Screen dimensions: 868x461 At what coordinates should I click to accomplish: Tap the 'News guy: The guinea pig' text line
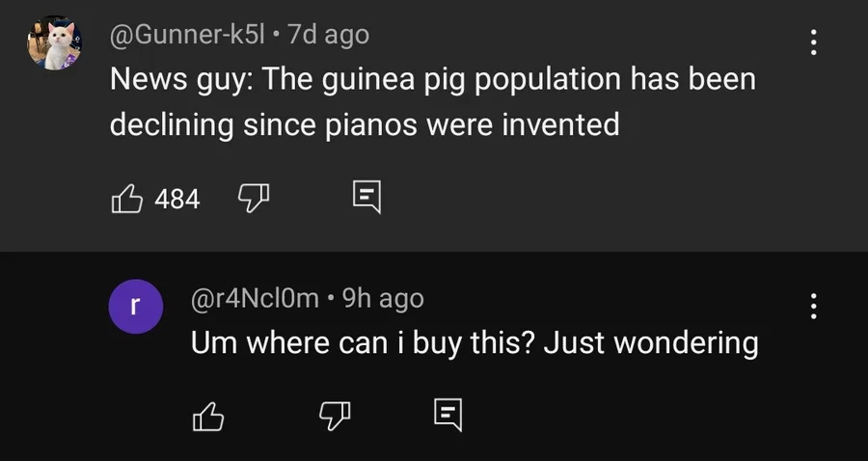click(x=432, y=79)
